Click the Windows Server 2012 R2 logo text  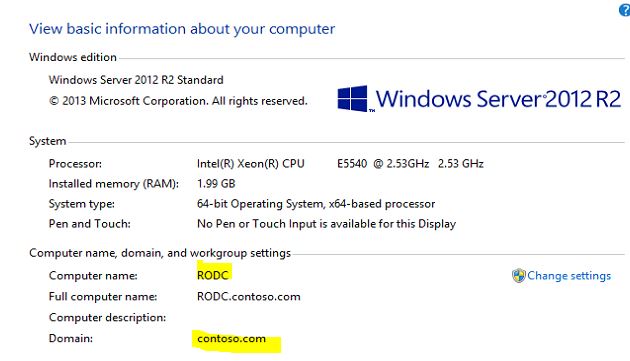(x=498, y=99)
